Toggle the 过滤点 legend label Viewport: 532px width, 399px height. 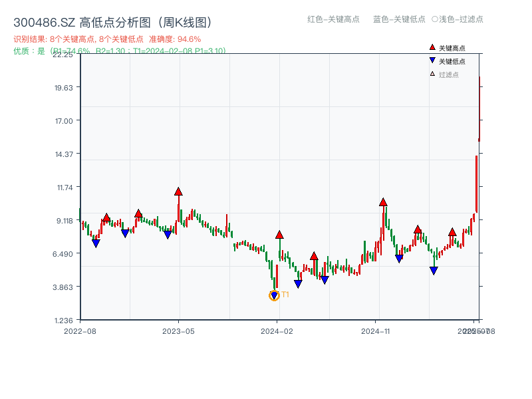[448, 74]
